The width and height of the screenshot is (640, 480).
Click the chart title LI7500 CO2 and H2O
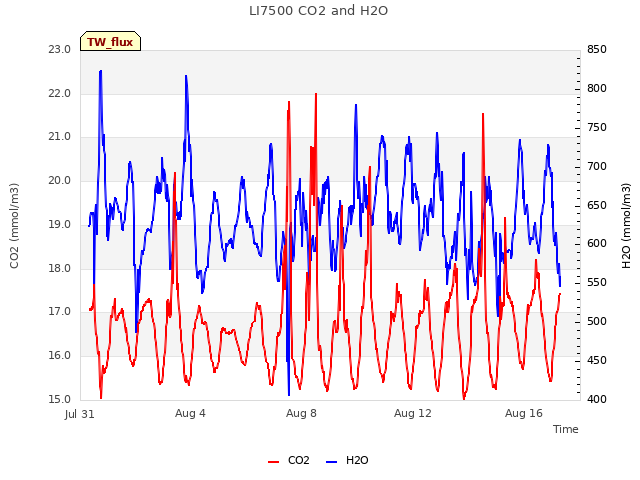(x=318, y=11)
